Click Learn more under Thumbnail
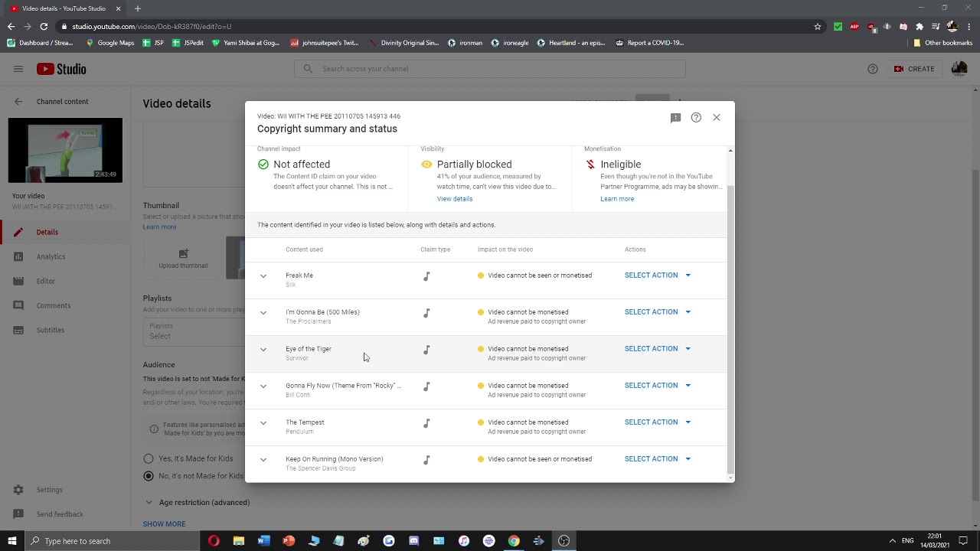 tap(159, 227)
